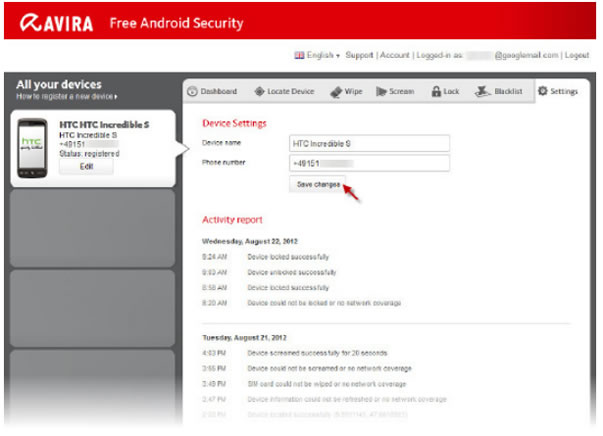The image size is (603, 436).
Task: Go to the Lock tab
Action: click(x=445, y=92)
